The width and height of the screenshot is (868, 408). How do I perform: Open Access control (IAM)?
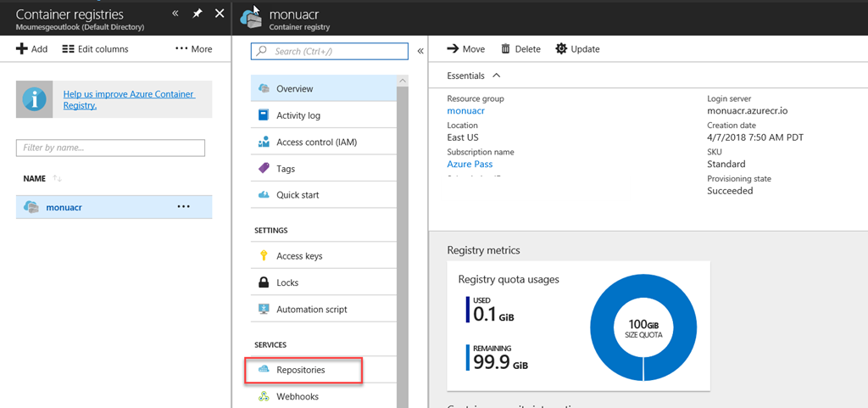[324, 143]
